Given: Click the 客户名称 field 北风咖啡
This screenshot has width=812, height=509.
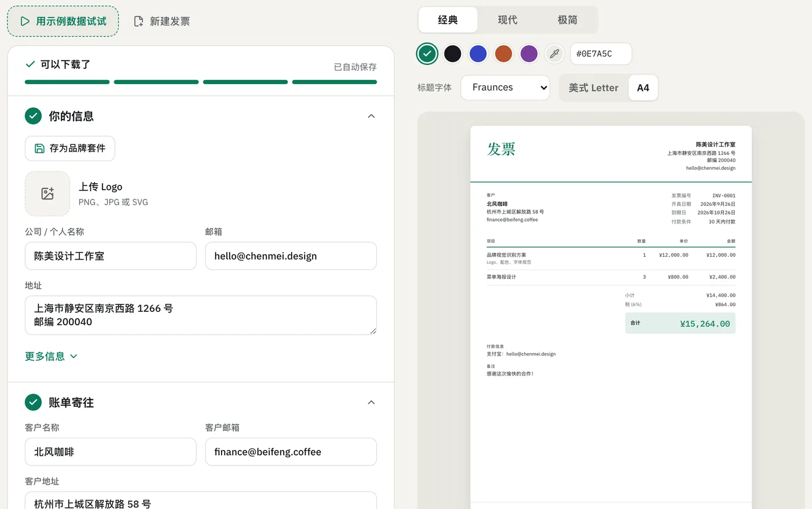Looking at the screenshot, I should click(111, 452).
